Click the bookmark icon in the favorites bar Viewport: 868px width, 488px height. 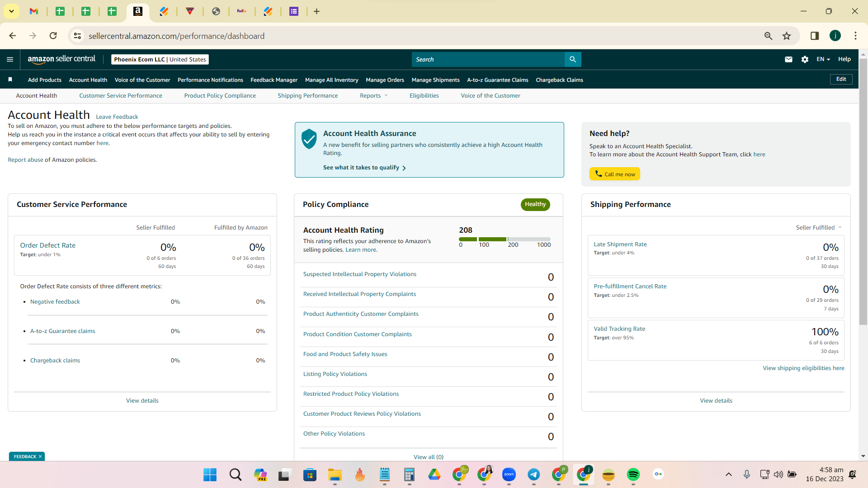click(10, 80)
